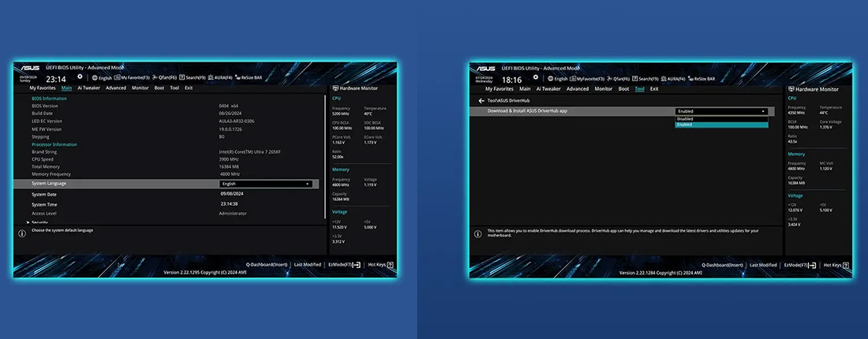Screen dimensions: 868x339
Task: Click Last Modified in Main-page BIOS
Action: (307, 265)
